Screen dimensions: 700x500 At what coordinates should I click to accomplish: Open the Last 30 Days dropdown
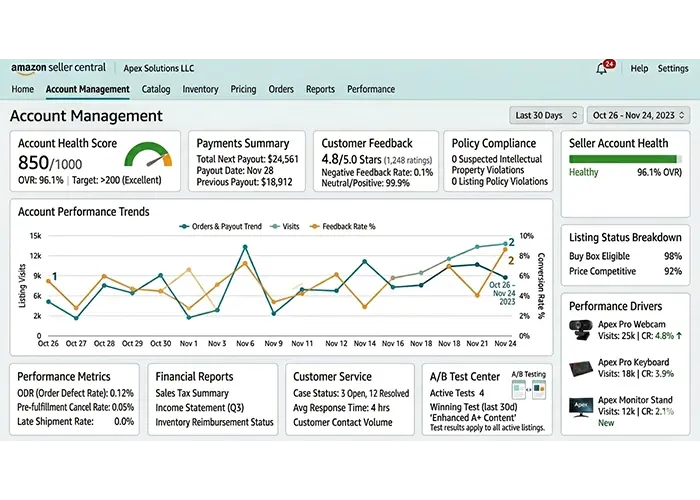click(x=546, y=115)
